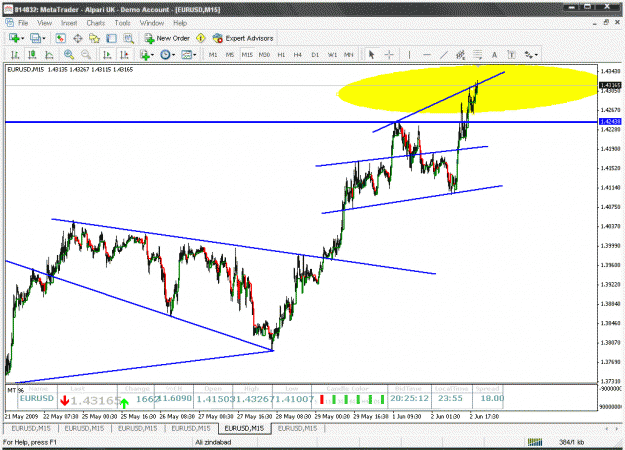Select the arrow Cursor tool
This screenshot has width=625, height=450.
371,55
